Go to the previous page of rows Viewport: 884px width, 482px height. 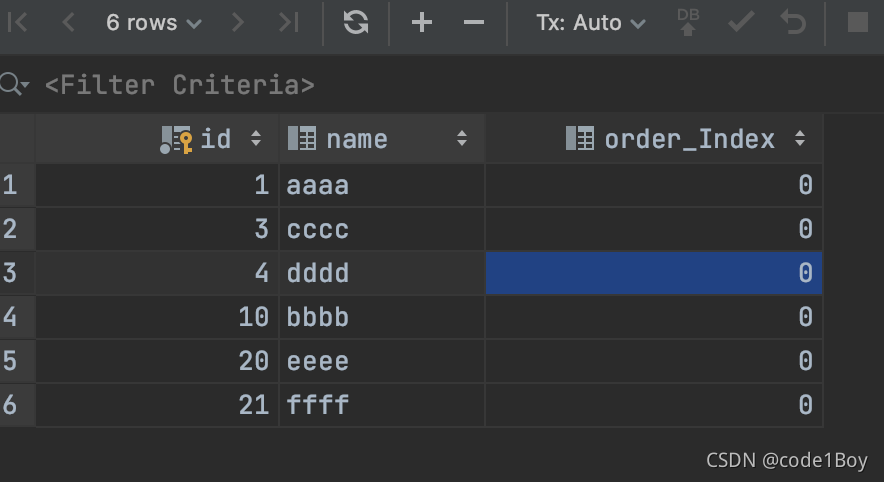[68, 23]
